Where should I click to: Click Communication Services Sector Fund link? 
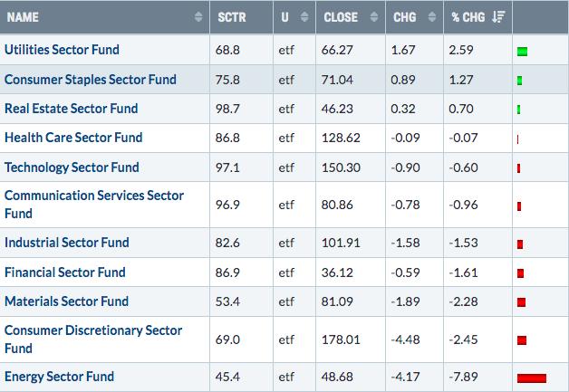click(x=94, y=205)
